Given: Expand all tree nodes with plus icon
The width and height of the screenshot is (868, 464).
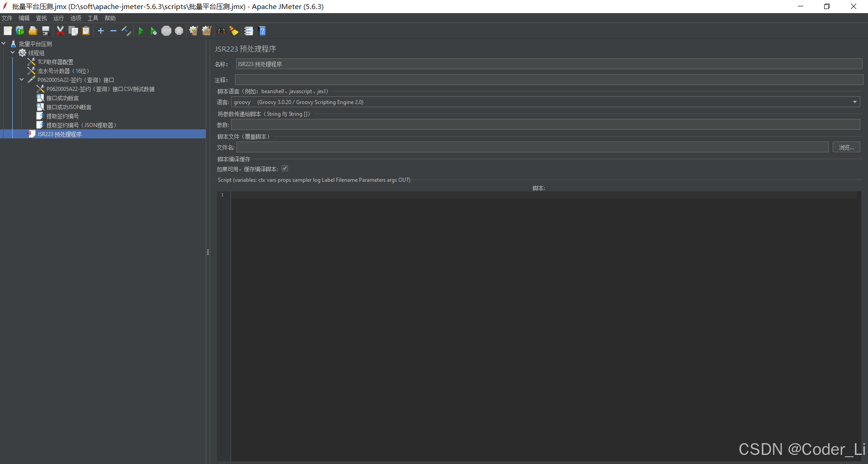Looking at the screenshot, I should [101, 31].
